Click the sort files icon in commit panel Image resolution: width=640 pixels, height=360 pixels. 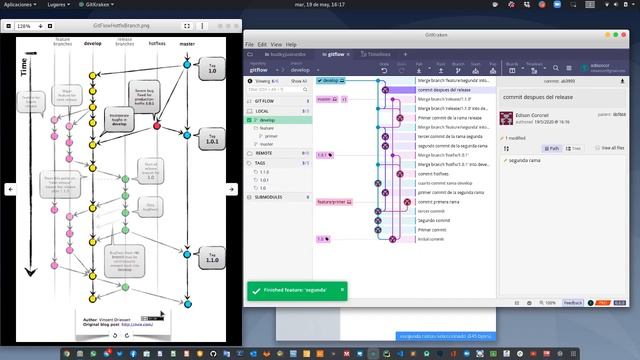(x=507, y=149)
